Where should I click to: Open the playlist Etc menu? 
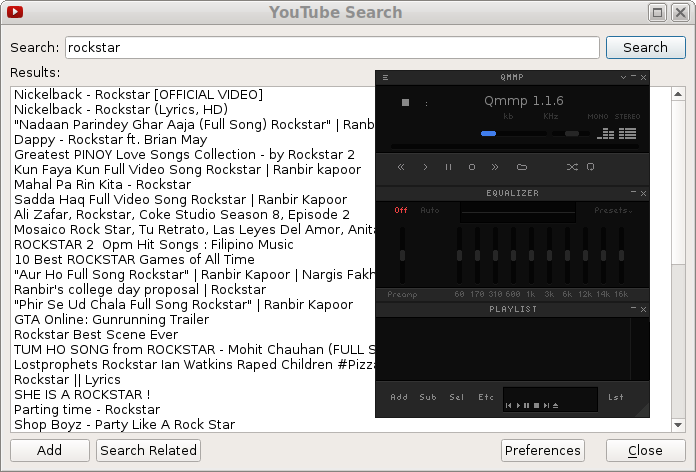[x=486, y=397]
